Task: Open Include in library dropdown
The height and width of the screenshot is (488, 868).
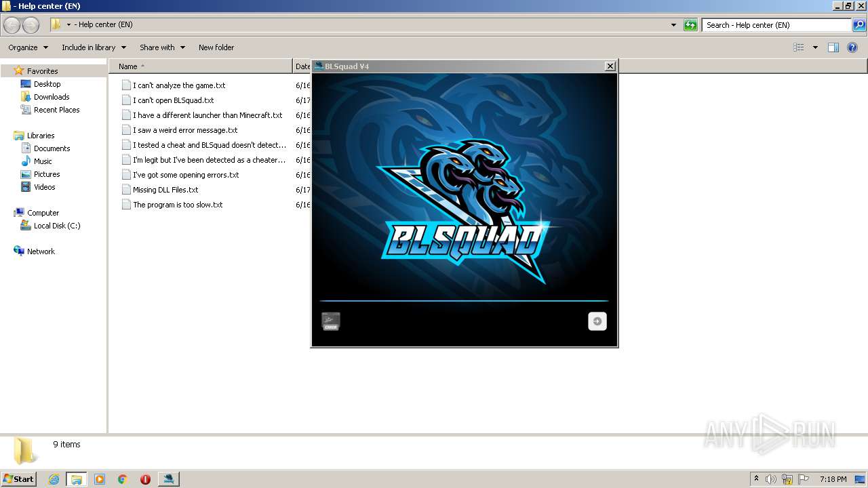Action: click(x=94, y=47)
